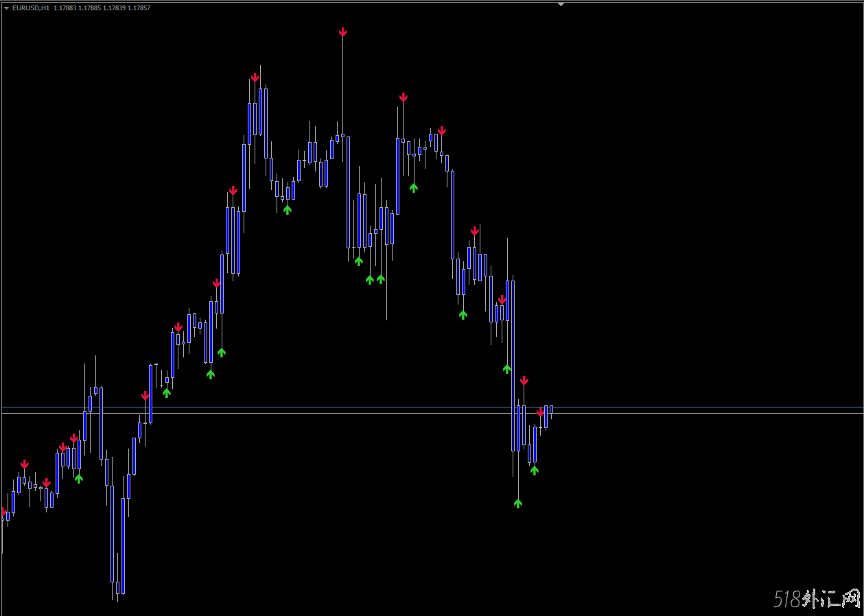Select the rightmost green up arrow signal
Screen dimensions: 864x616
click(x=535, y=470)
